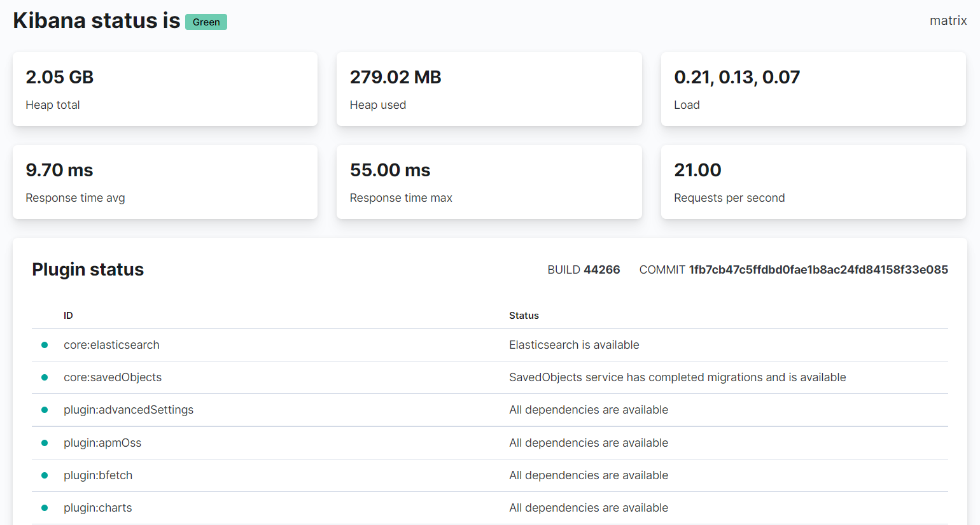Click the 'Plugin status' heading
The width and height of the screenshot is (980, 525).
[x=88, y=269]
